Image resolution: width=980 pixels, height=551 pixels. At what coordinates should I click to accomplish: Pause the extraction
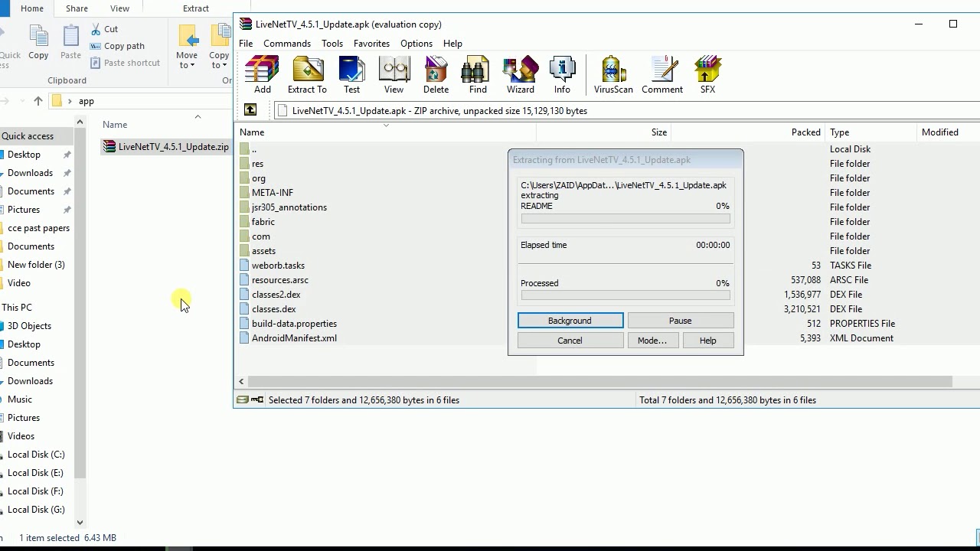click(x=681, y=320)
